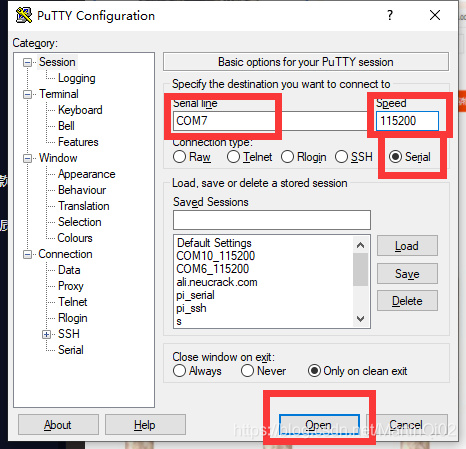Set close window on exit to Never
466x449 pixels.
point(247,371)
